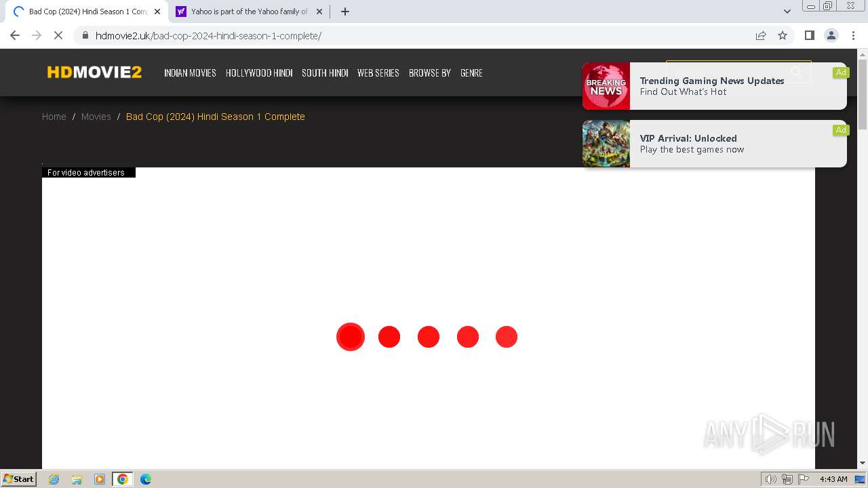Click the HDMOVIE2 logo
This screenshot has height=488, width=868.
tap(94, 73)
